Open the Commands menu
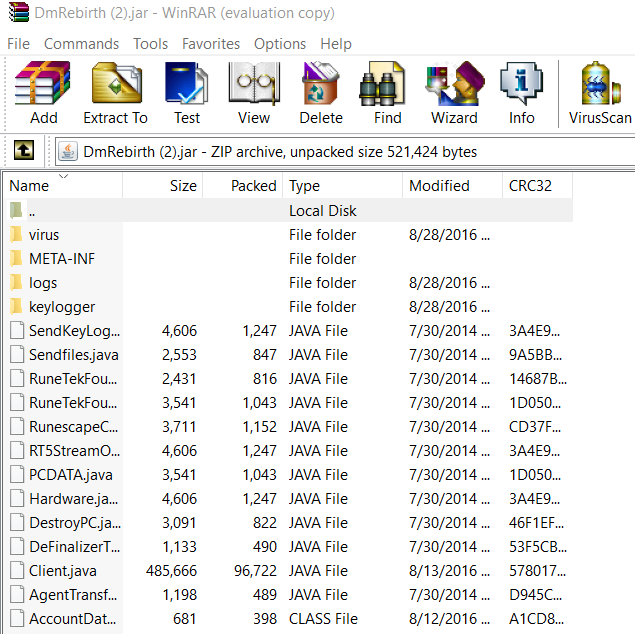Screen dimensions: 635x634 click(81, 43)
